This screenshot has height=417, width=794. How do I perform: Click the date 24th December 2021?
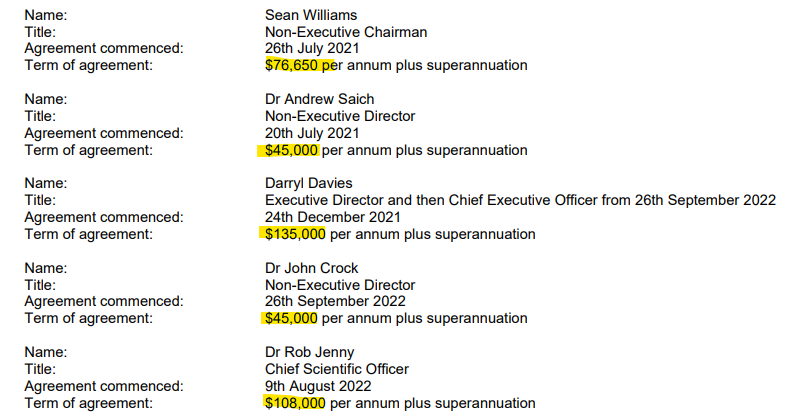point(333,217)
